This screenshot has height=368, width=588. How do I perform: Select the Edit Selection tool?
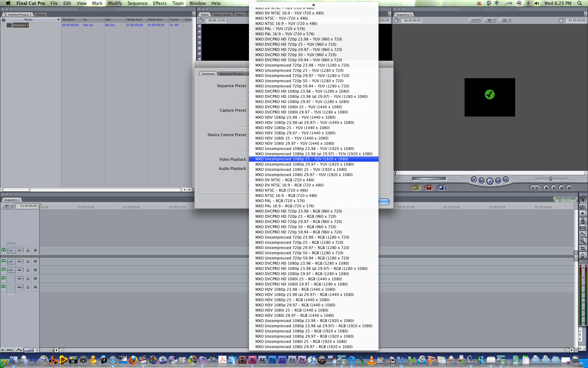(582, 207)
